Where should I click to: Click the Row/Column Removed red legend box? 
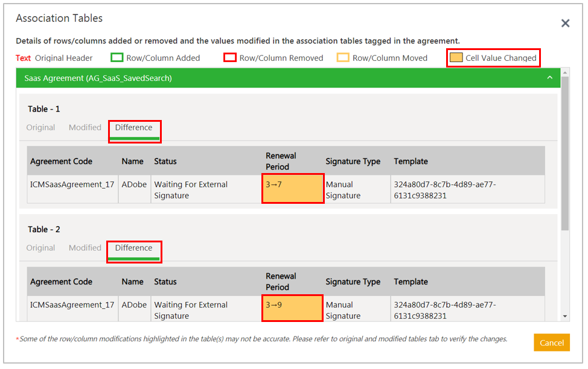tap(230, 58)
